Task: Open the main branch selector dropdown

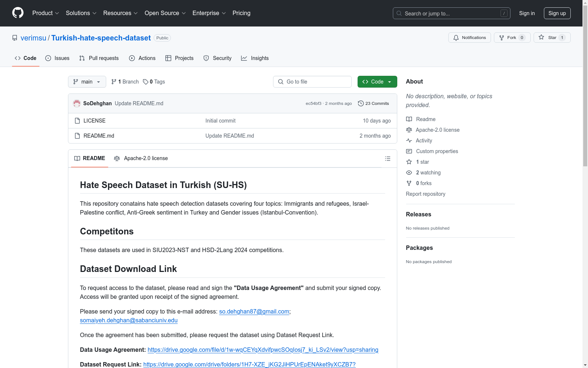Action: pyautogui.click(x=87, y=82)
